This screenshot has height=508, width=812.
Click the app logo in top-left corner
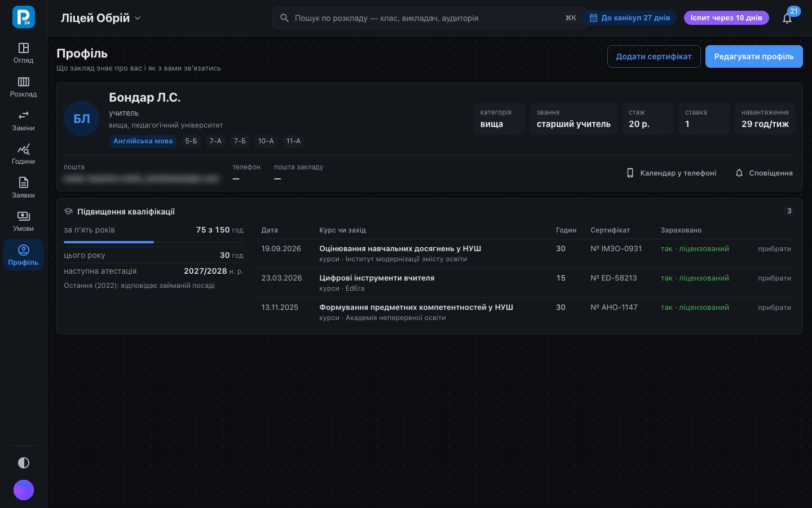[x=24, y=17]
